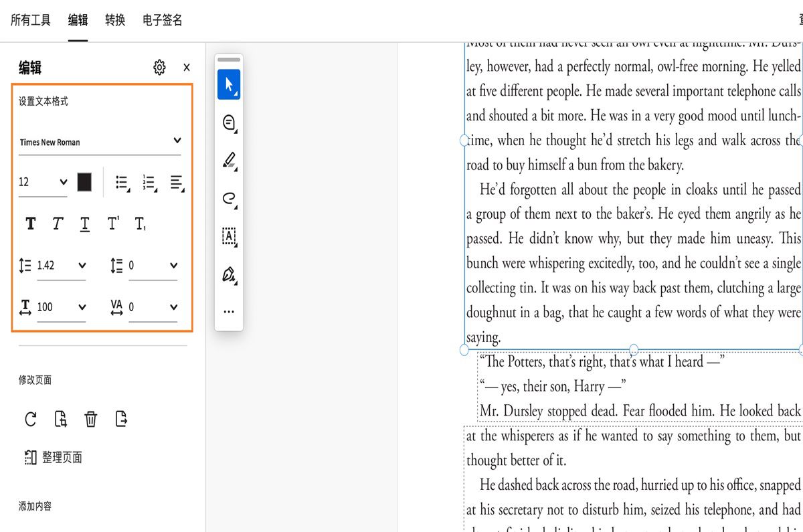This screenshot has height=532, width=803.
Task: Toggle bold text formatting
Action: 30,224
